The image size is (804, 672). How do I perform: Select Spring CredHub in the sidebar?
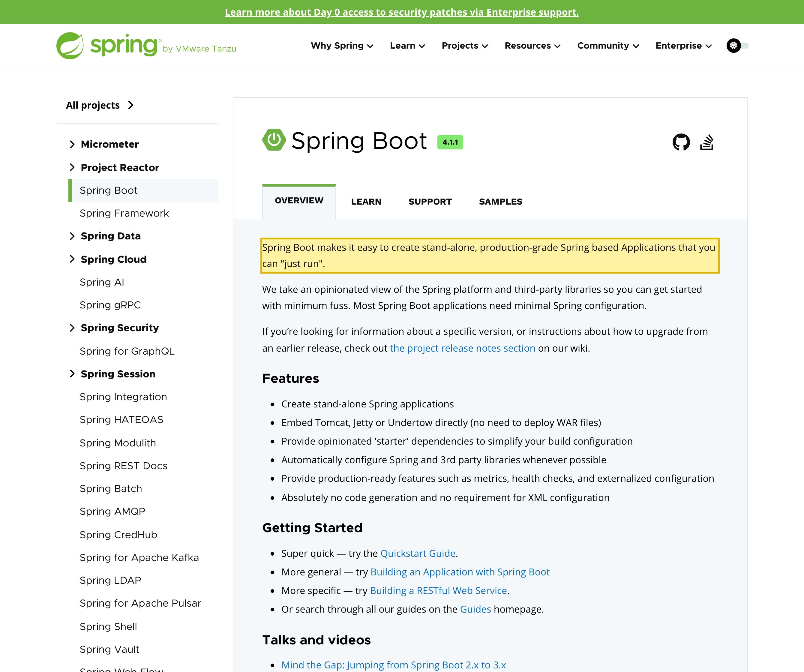coord(118,535)
